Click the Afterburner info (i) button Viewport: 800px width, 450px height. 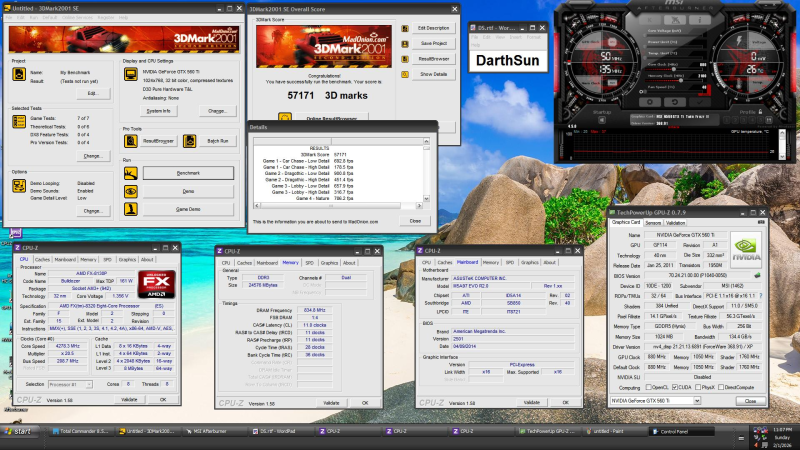click(700, 19)
